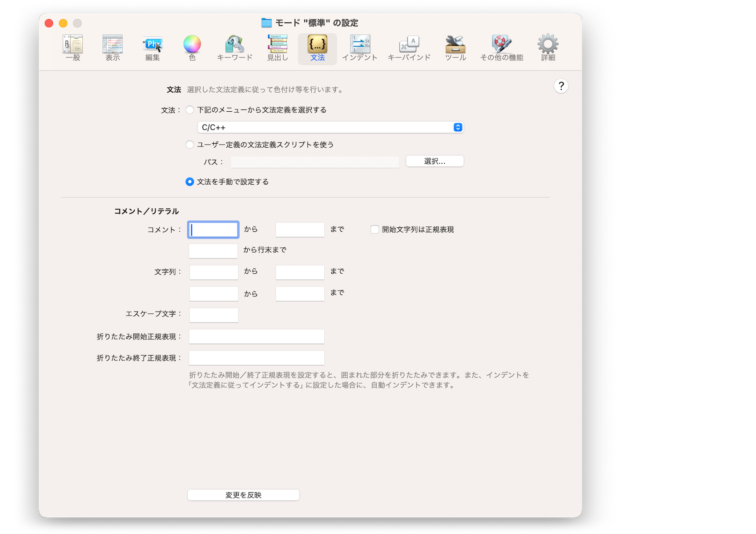Click the エスケープ文字 input field
The height and width of the screenshot is (534, 756).
pyautogui.click(x=214, y=315)
